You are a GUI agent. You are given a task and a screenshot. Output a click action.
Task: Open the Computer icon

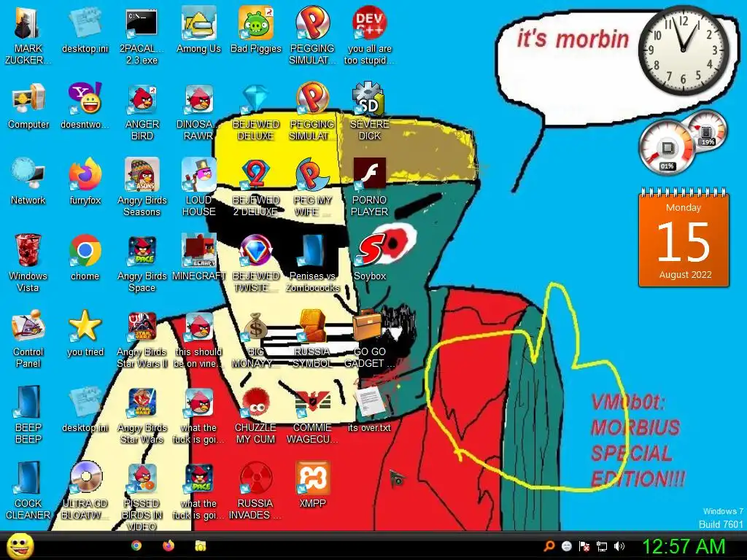(28, 99)
